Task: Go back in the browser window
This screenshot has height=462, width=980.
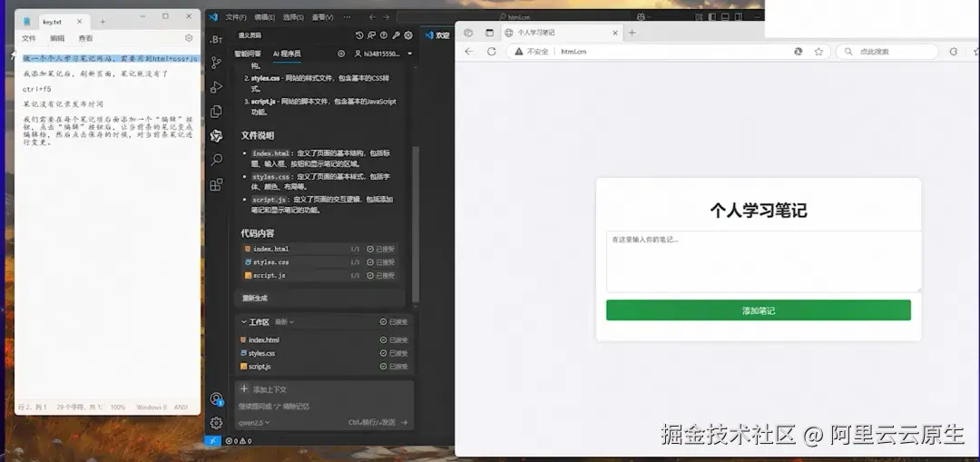Action: 469,51
